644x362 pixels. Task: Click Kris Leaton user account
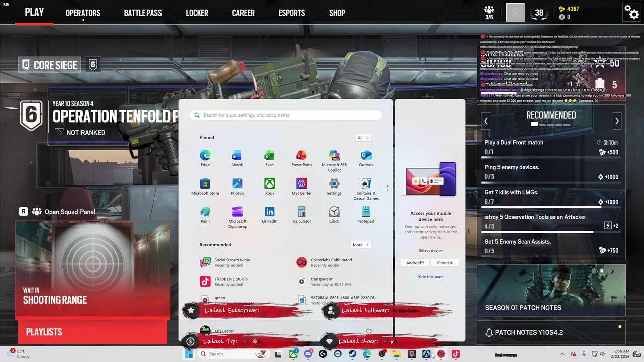pyautogui.click(x=217, y=331)
